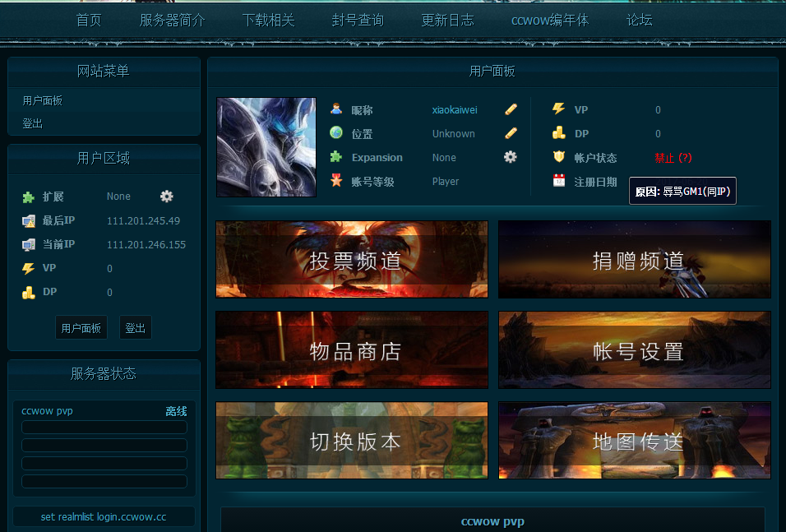Click the pencil icon next to nickname xiaokaiwei
The height and width of the screenshot is (532, 786).
[511, 109]
